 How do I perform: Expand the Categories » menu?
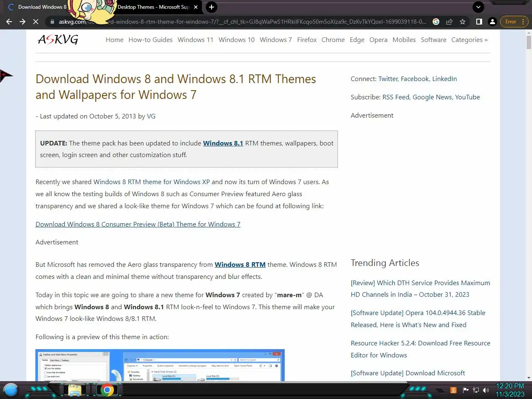469,40
